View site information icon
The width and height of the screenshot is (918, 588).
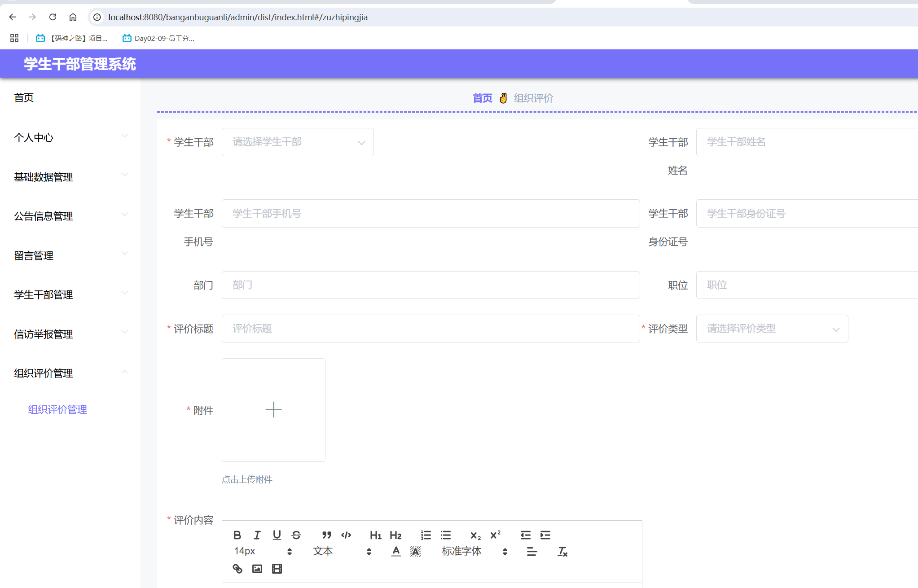click(x=97, y=17)
